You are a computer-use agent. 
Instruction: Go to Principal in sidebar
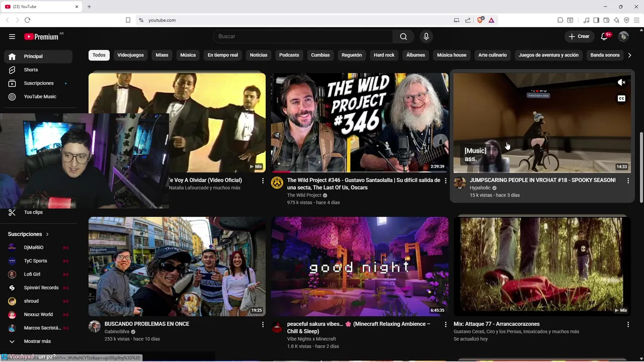tap(38, 56)
